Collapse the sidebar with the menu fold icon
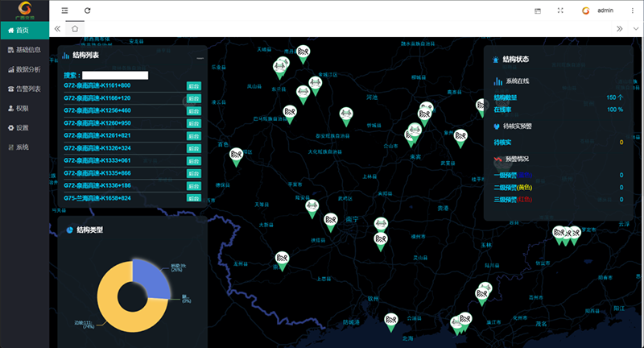644x348 pixels. [x=65, y=10]
